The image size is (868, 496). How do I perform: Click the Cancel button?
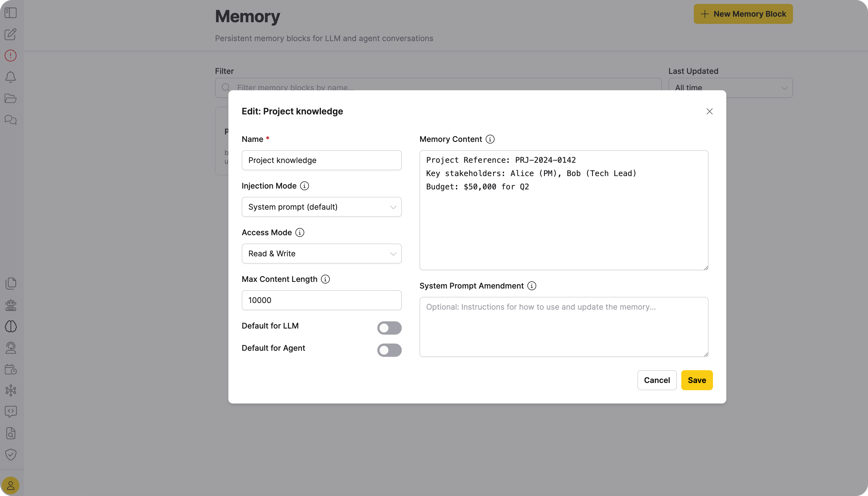657,380
